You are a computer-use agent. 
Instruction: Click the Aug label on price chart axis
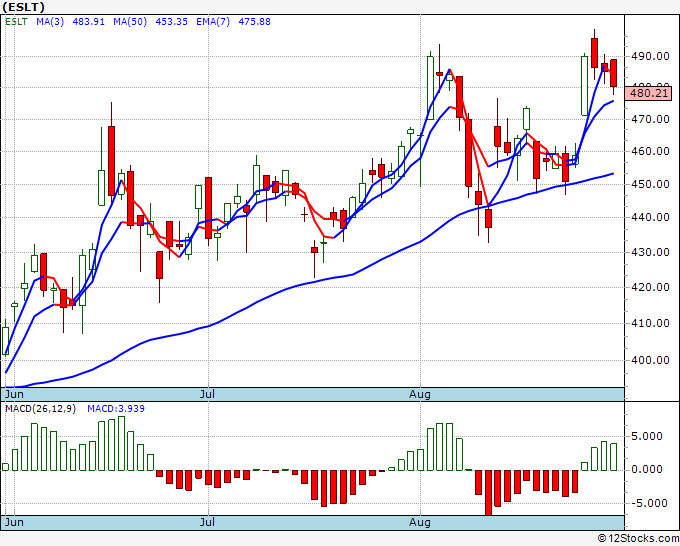coord(420,394)
